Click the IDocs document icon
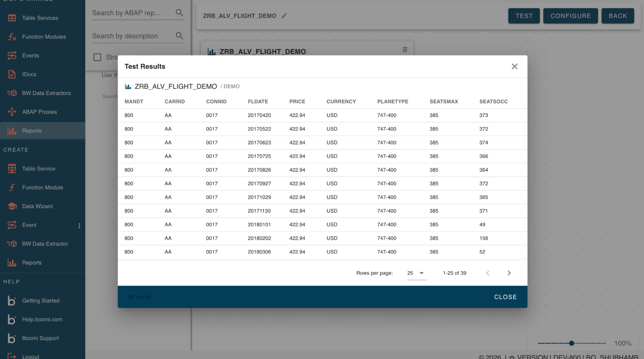Screen dimensions: 644x359 pyautogui.click(x=12, y=74)
